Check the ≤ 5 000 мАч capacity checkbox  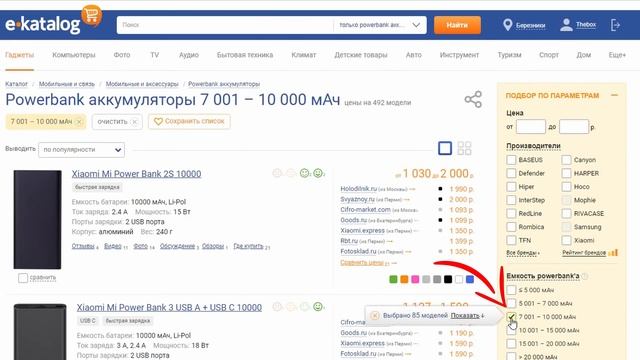(x=511, y=290)
